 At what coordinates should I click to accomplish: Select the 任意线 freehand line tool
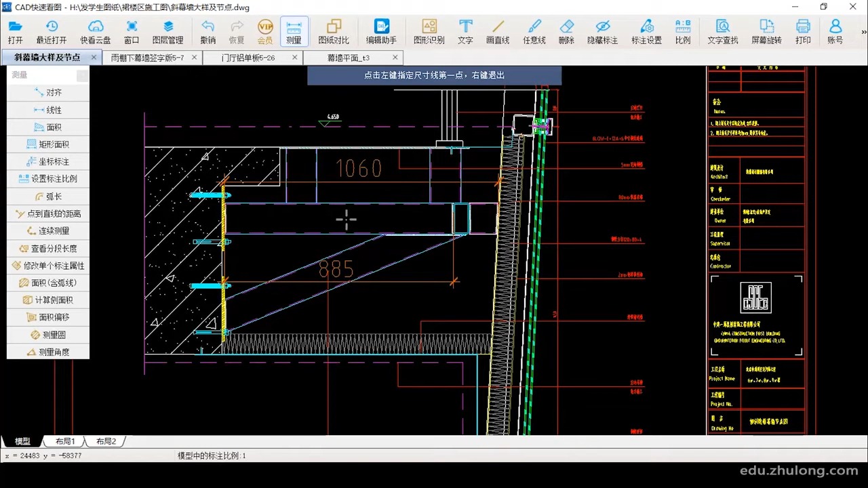click(x=534, y=32)
